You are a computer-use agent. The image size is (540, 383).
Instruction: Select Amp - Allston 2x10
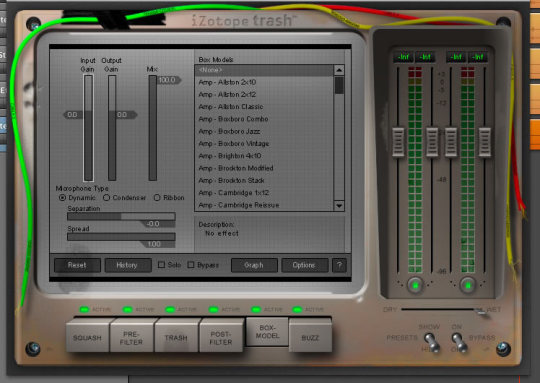coord(264,82)
